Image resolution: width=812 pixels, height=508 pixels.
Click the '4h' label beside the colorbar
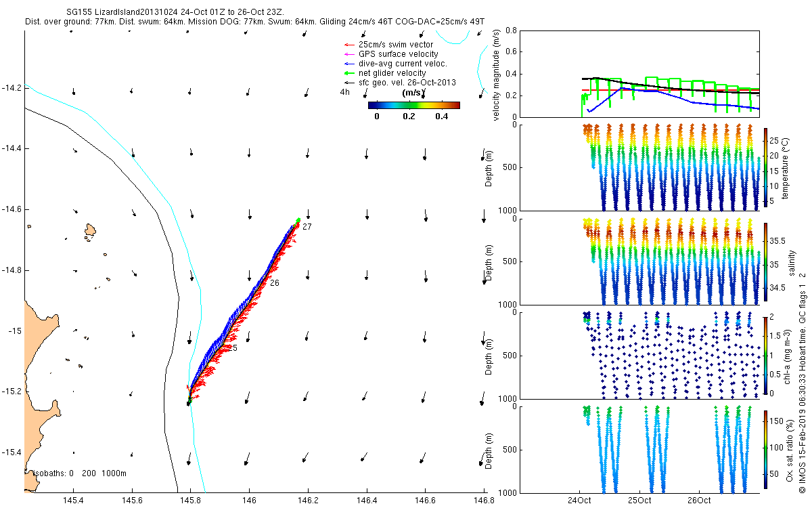coord(345,93)
